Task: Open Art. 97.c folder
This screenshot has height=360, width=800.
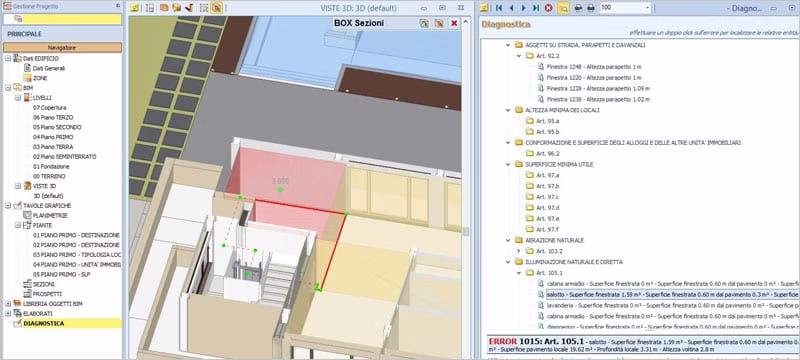Action: tap(547, 197)
